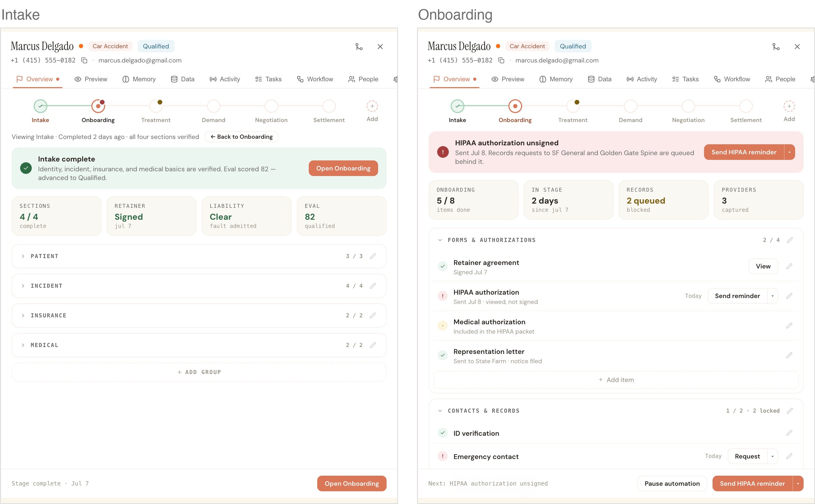
Task: Edit the Retainer agreement item
Action: coord(789,266)
